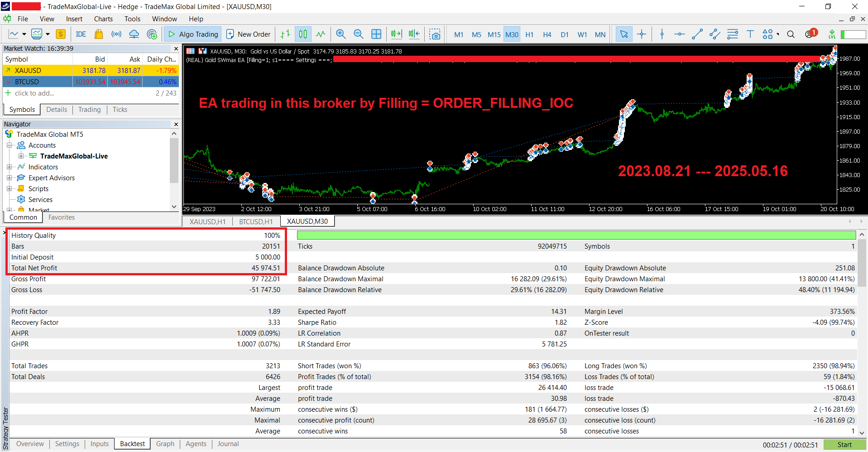The height and width of the screenshot is (452, 868).
Task: Open the VPS cloud hosting icon
Action: [134, 34]
